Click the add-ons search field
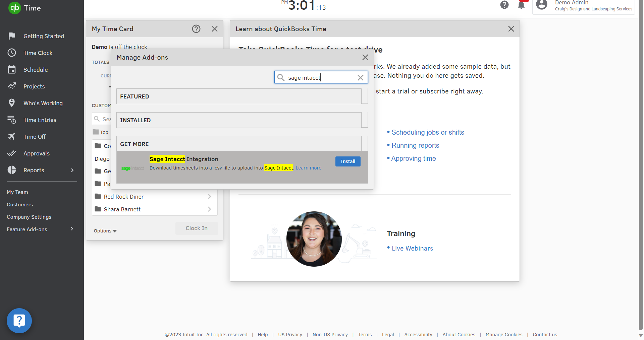The image size is (644, 340). (321, 77)
